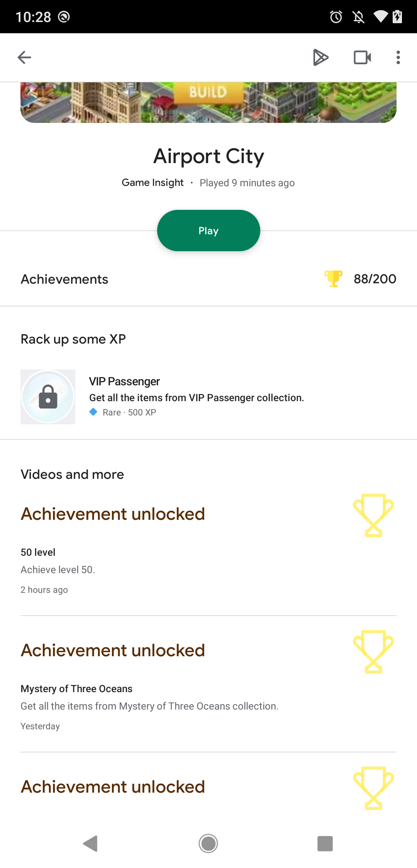Open the '50 level' achievement entry
Image resolution: width=417 pixels, height=868 pixels.
coord(38,552)
